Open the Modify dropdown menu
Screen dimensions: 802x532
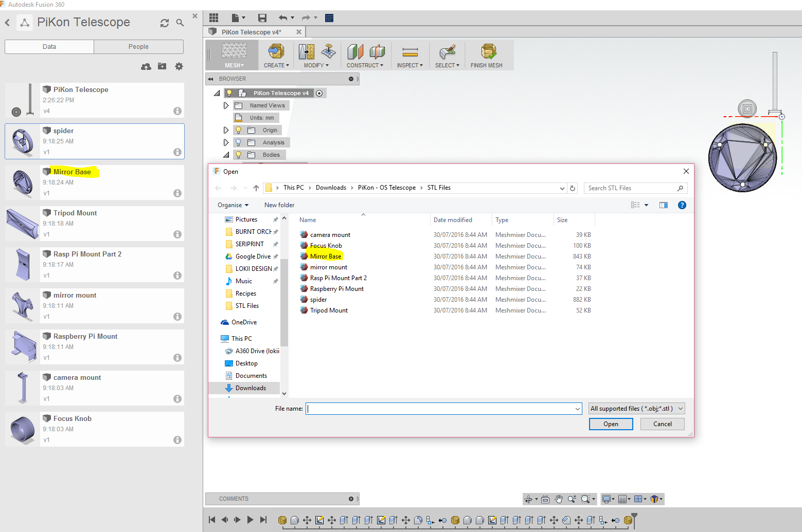click(x=315, y=64)
